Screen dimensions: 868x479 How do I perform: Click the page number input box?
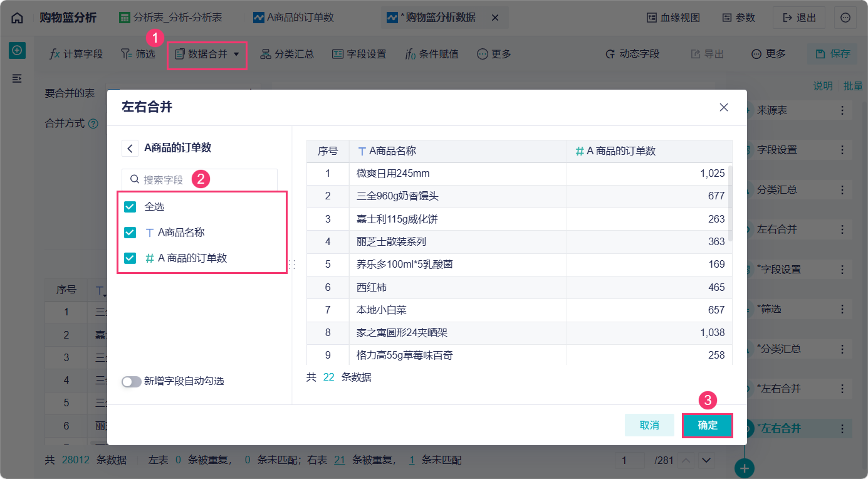coord(629,461)
